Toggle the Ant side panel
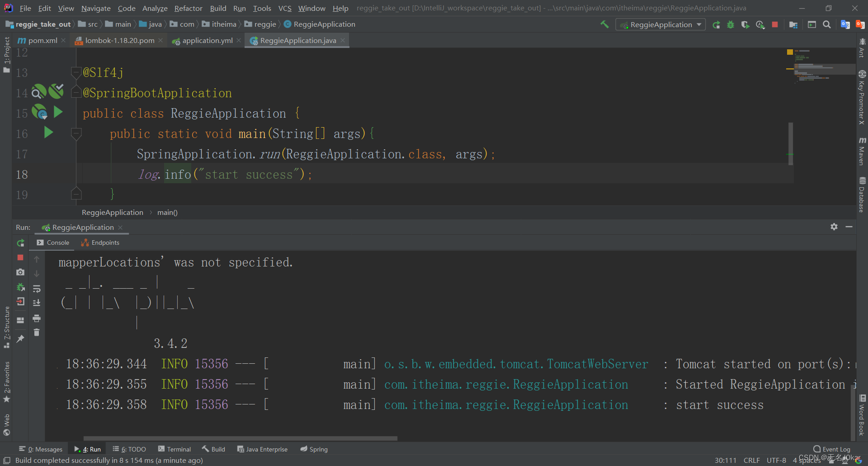This screenshot has width=868, height=466. (x=862, y=48)
